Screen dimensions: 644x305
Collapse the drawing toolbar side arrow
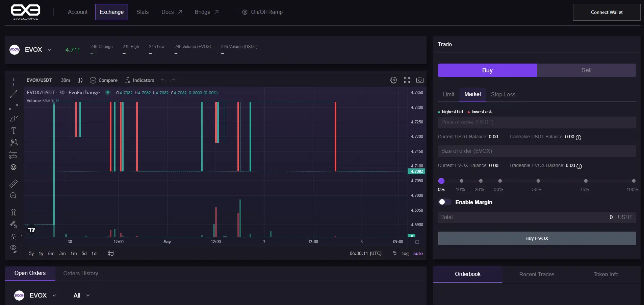click(22, 235)
